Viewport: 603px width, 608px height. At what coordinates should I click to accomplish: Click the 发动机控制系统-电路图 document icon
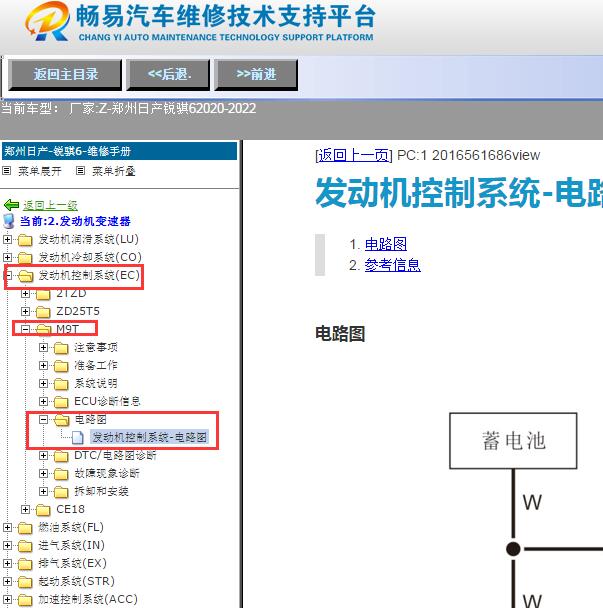coord(78,438)
